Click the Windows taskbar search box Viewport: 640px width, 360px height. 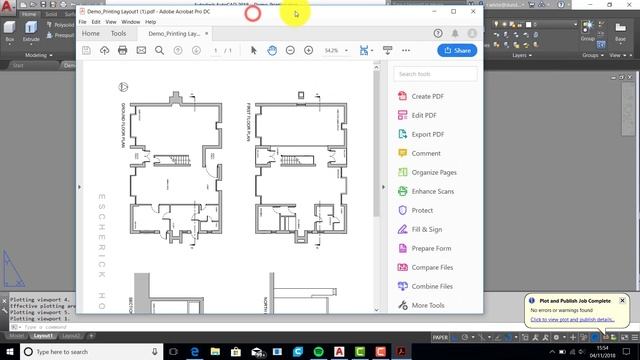tap(91, 352)
